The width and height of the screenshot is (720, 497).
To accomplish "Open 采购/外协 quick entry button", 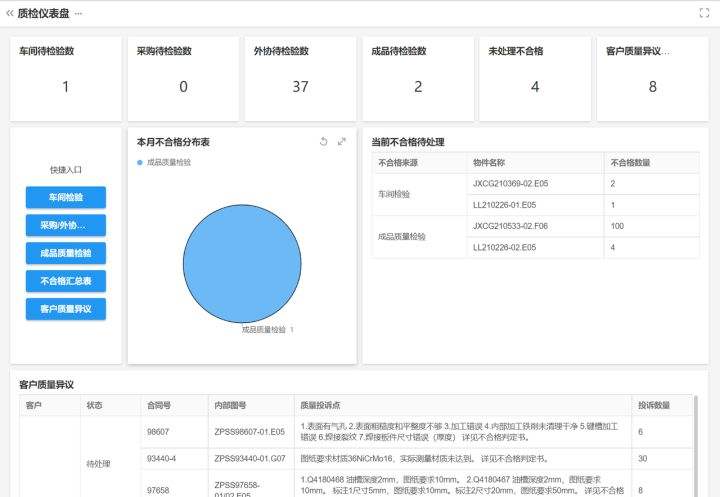I will [66, 225].
